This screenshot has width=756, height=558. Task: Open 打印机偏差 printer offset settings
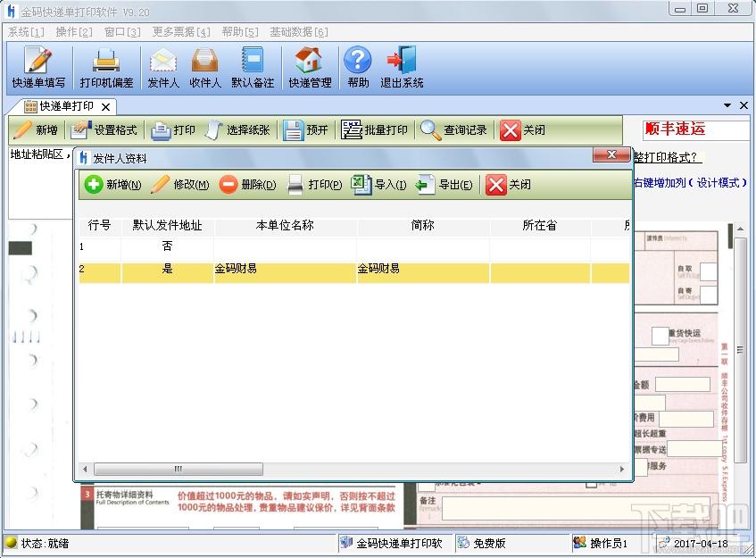(106, 68)
